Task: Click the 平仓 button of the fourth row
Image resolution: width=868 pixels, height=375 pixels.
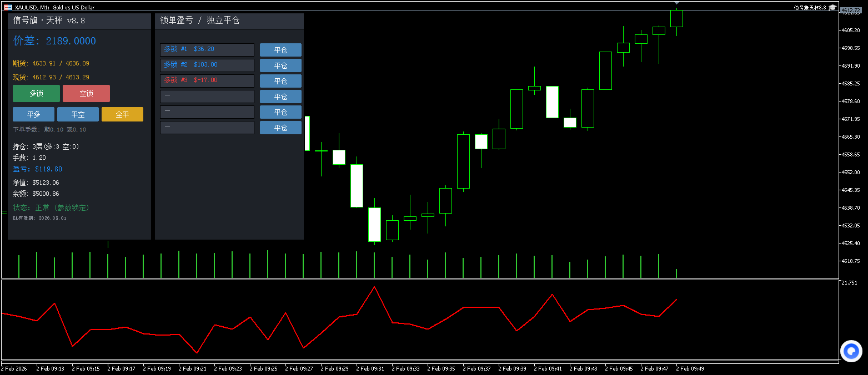Action: (x=280, y=97)
